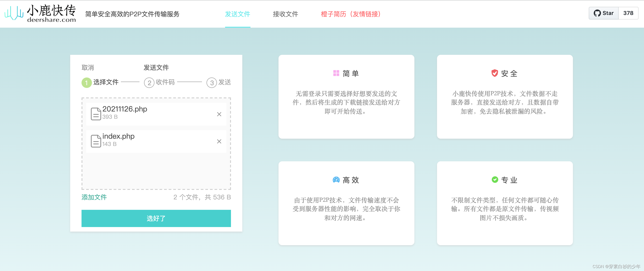644x271 pixels.
Task: Click the 发送文件 panel title
Action: [156, 68]
